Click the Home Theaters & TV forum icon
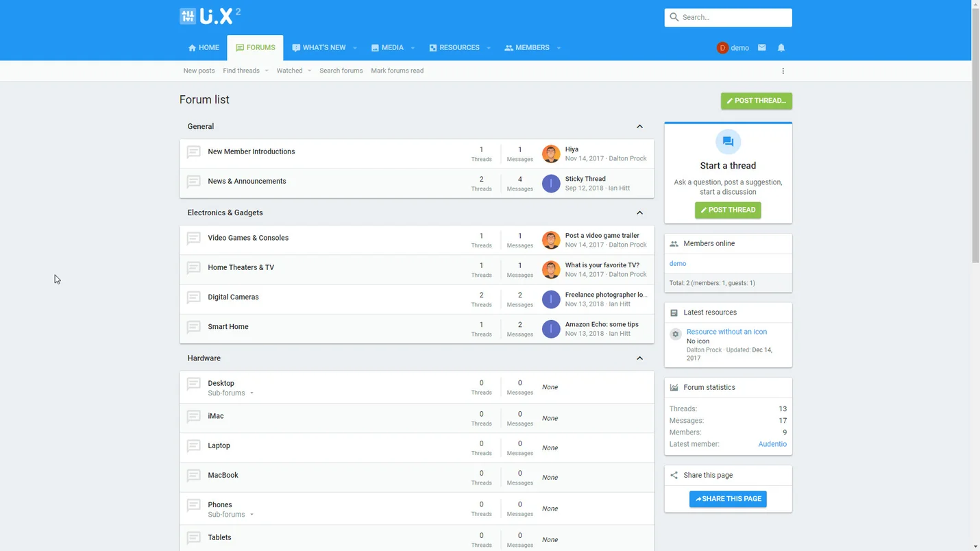This screenshot has height=551, width=980. (194, 268)
